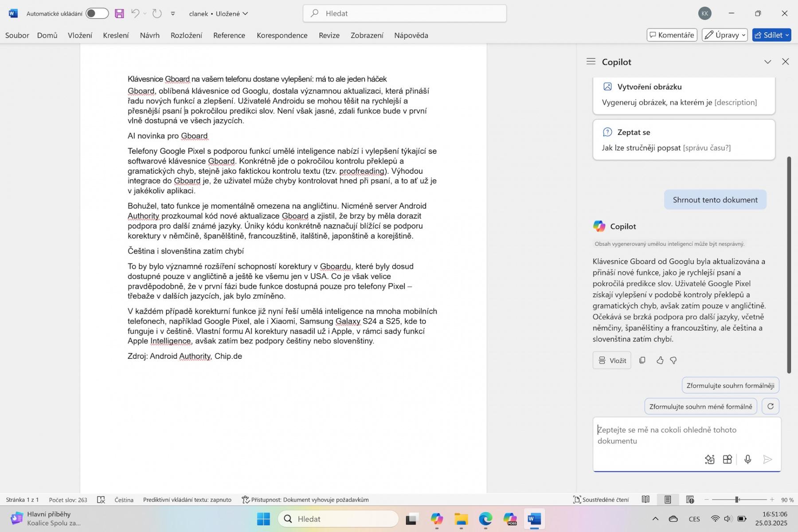Click the Vložit button under Copilot summary

pos(612,360)
